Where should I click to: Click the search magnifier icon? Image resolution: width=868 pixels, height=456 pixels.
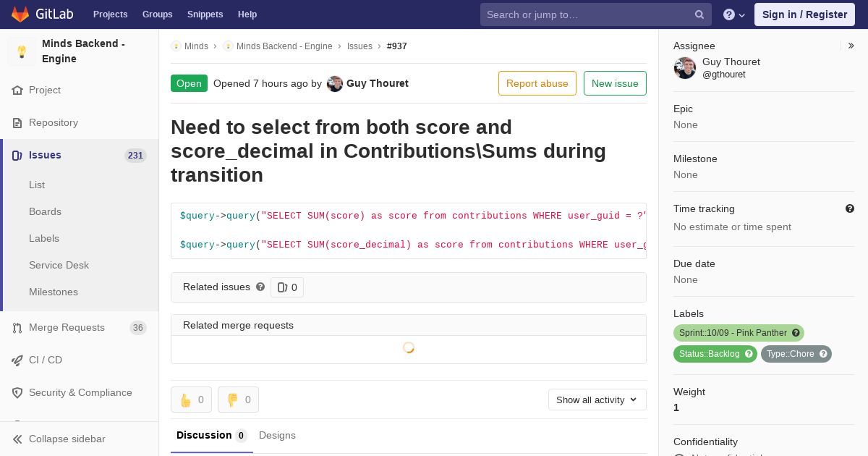[699, 14]
